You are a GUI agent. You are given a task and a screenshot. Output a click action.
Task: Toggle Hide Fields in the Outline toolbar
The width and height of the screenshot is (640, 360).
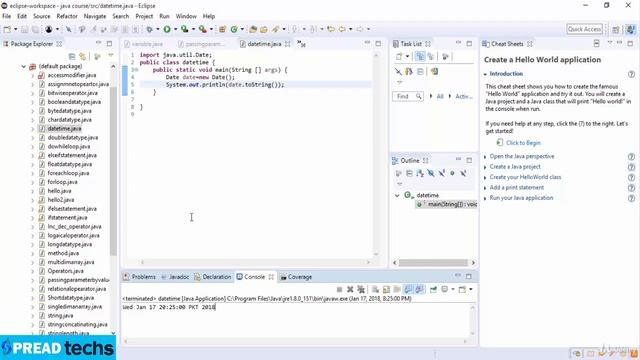click(x=431, y=173)
